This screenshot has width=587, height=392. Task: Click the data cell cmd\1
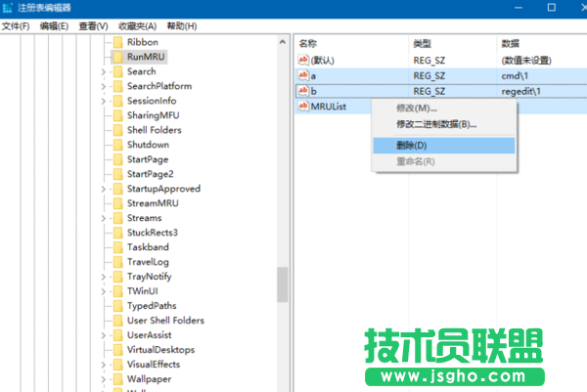[x=515, y=76]
